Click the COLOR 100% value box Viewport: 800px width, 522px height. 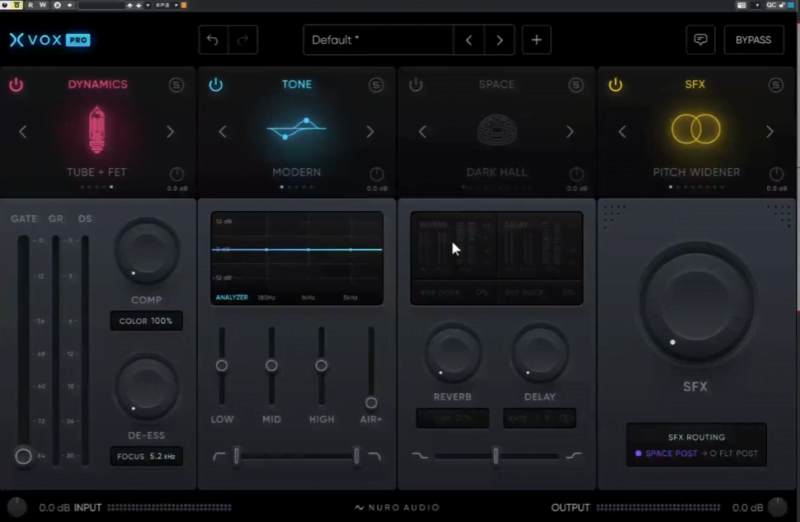tap(146, 321)
